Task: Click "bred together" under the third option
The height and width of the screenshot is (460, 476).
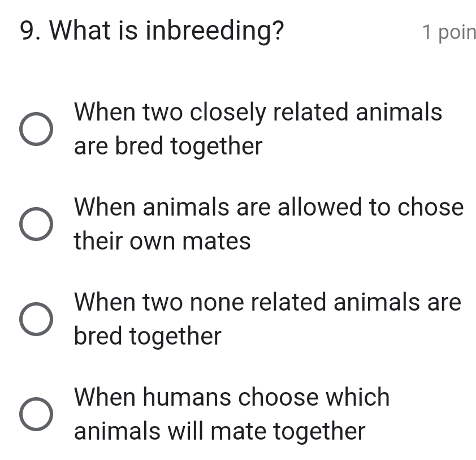Action: pyautogui.click(x=148, y=337)
